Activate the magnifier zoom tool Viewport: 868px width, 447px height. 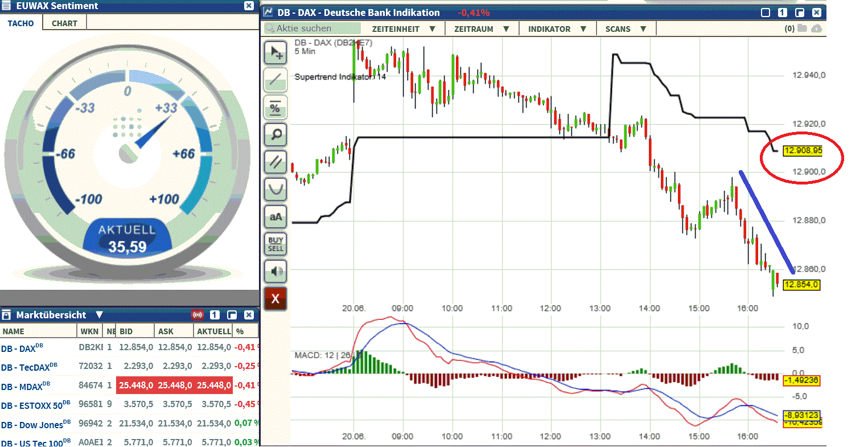click(275, 134)
